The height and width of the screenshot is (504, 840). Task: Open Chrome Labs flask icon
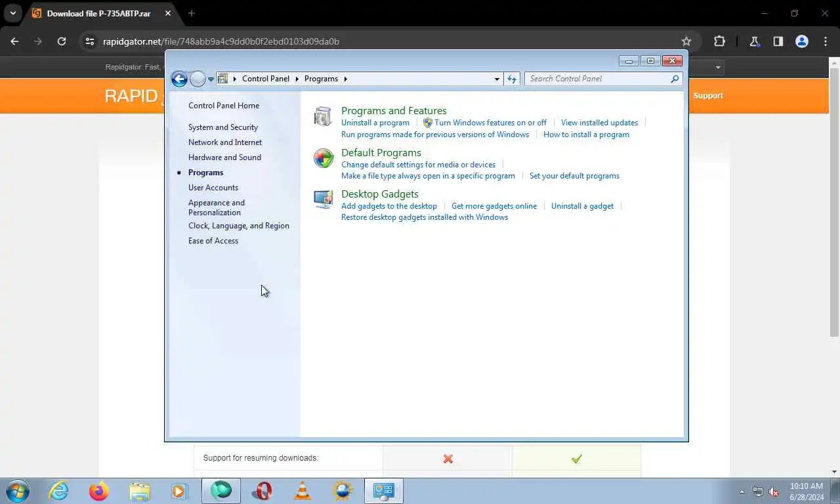point(754,41)
